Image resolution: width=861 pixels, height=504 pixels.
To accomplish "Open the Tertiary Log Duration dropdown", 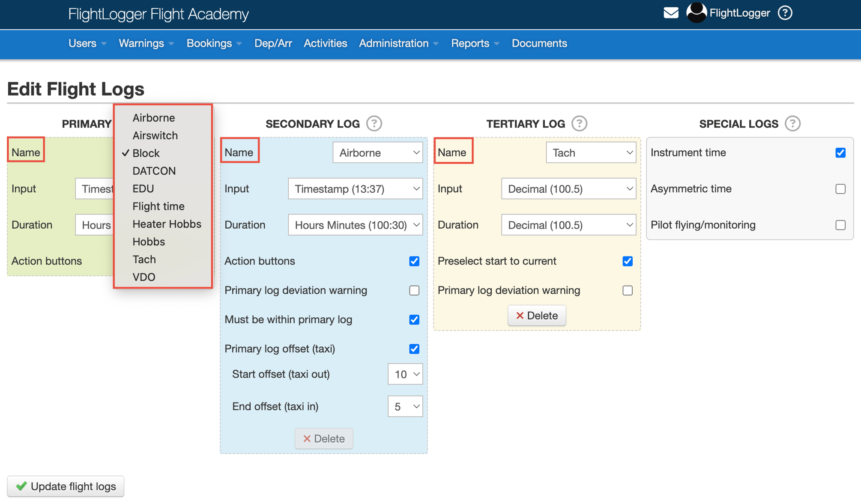I will click(x=568, y=225).
